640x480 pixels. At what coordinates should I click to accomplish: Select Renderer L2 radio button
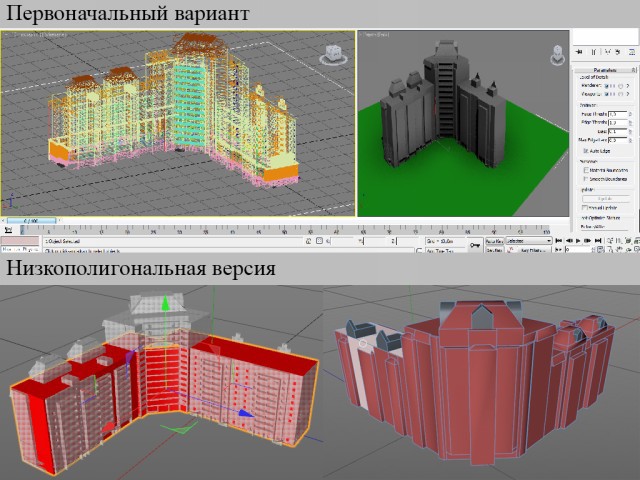[x=621, y=86]
